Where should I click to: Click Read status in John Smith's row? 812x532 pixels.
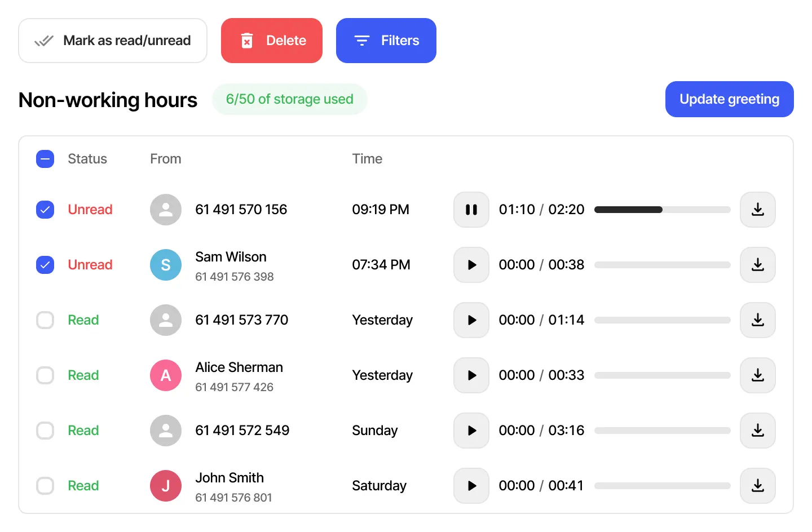click(x=83, y=486)
